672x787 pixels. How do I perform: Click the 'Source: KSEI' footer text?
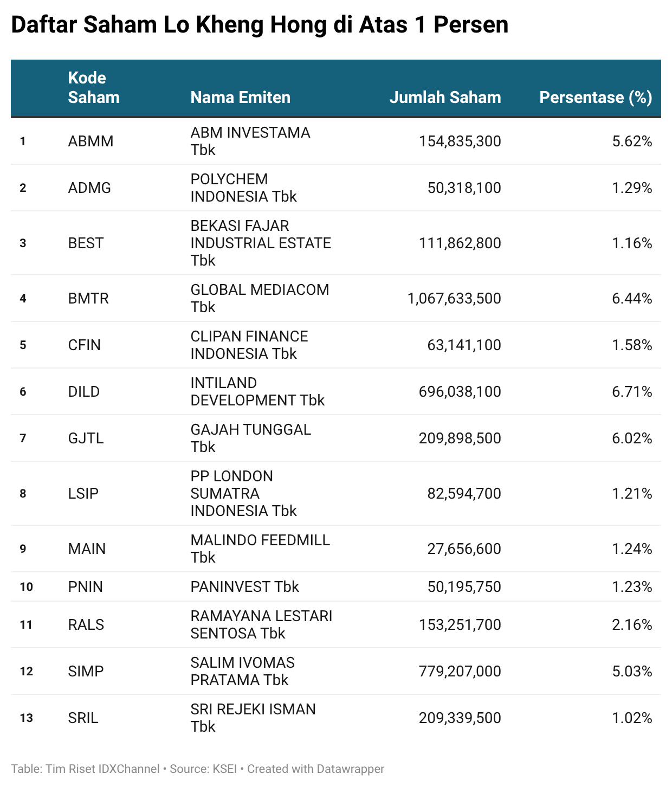(x=203, y=769)
